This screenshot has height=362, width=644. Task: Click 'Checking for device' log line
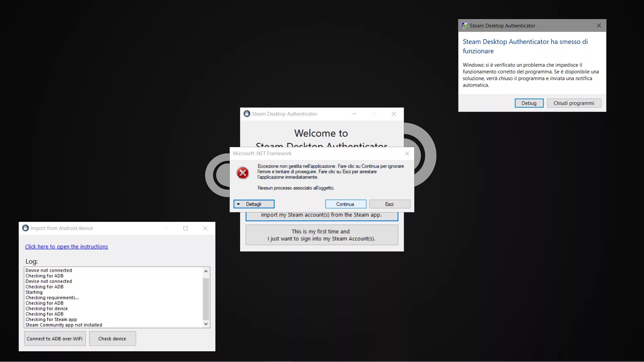[x=47, y=308]
